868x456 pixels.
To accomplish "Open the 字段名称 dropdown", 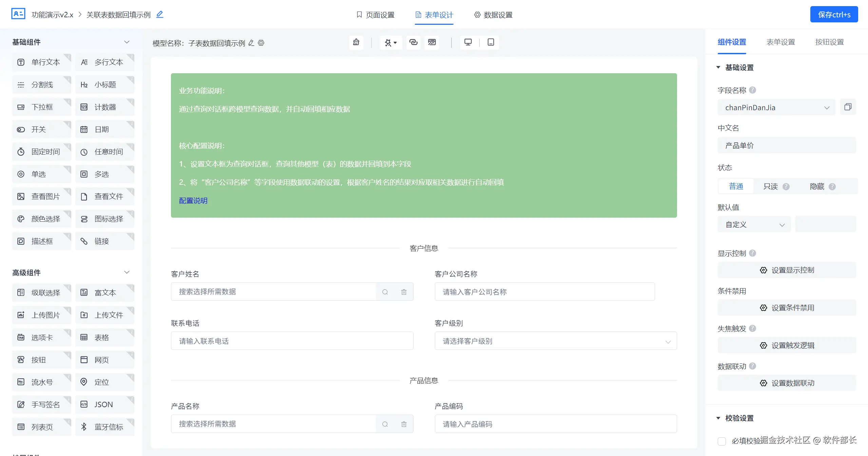I will (776, 107).
